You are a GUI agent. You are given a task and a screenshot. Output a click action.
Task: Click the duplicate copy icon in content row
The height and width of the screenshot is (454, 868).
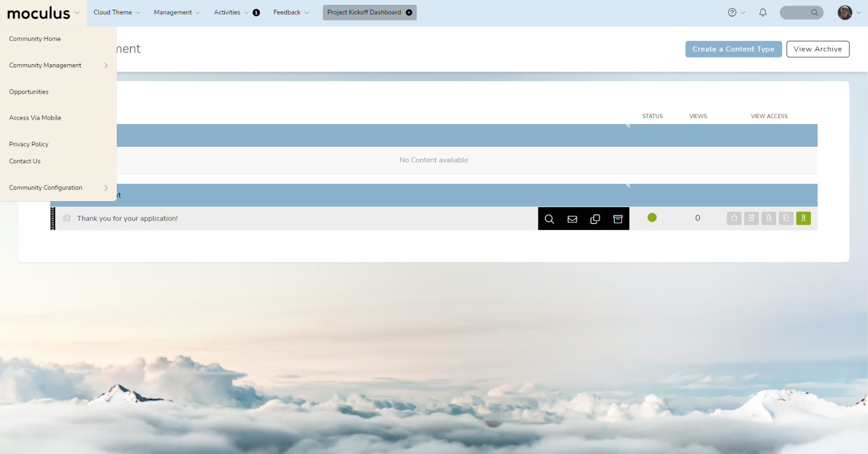pos(595,219)
